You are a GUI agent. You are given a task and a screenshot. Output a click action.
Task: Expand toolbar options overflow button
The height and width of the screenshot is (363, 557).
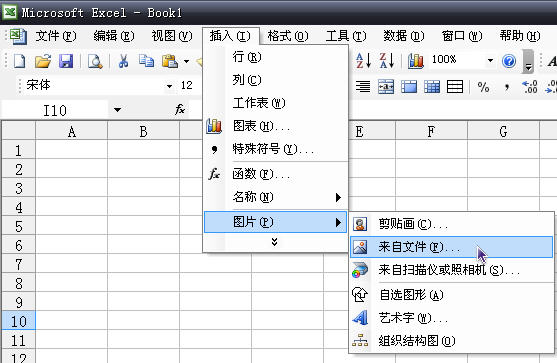[x=528, y=61]
